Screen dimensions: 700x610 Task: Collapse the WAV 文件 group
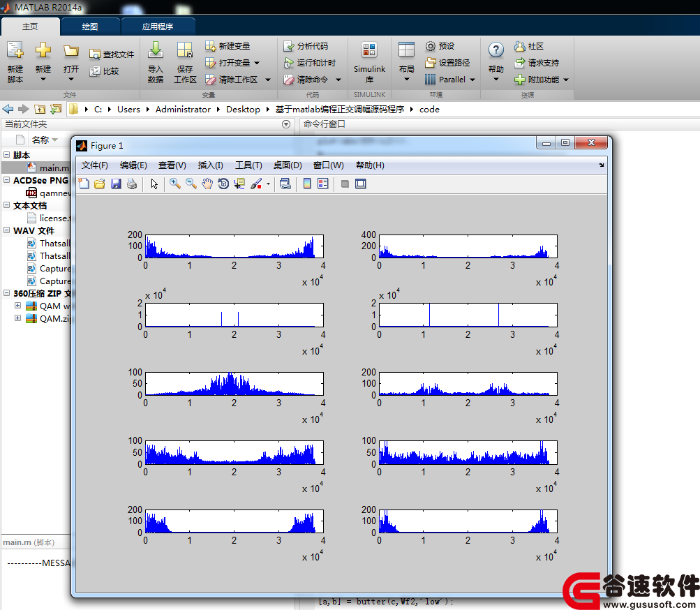pos(7,230)
